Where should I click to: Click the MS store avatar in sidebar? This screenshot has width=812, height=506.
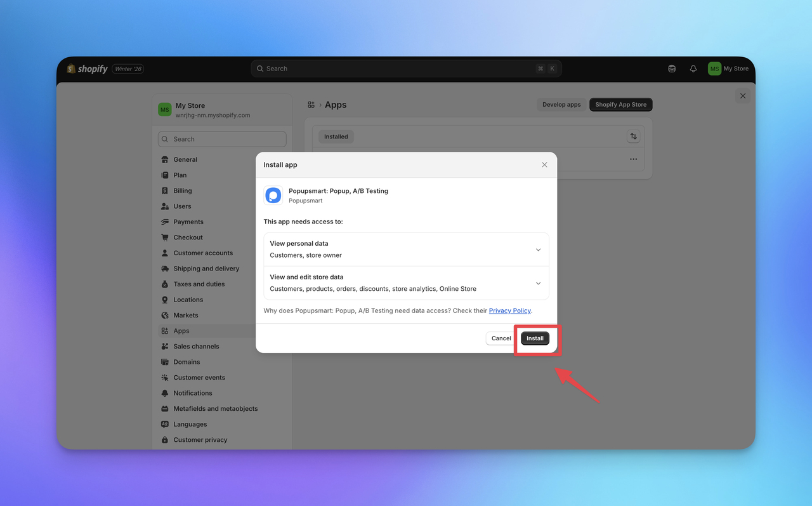[165, 110]
